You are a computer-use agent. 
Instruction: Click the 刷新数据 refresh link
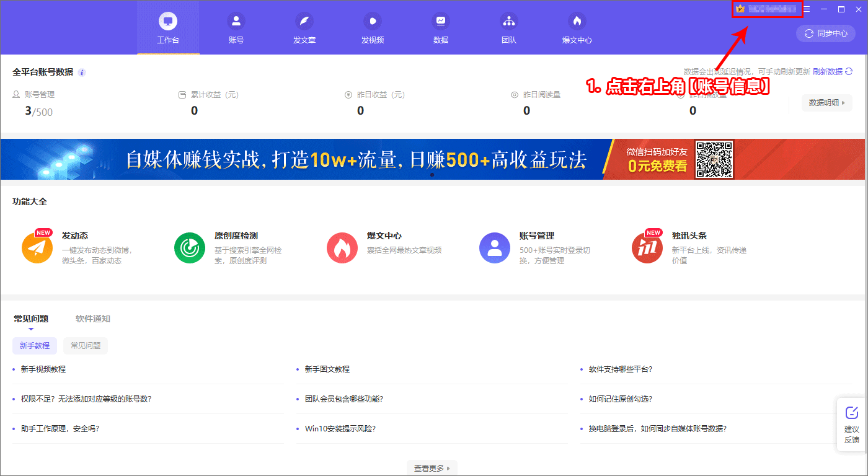coord(832,72)
